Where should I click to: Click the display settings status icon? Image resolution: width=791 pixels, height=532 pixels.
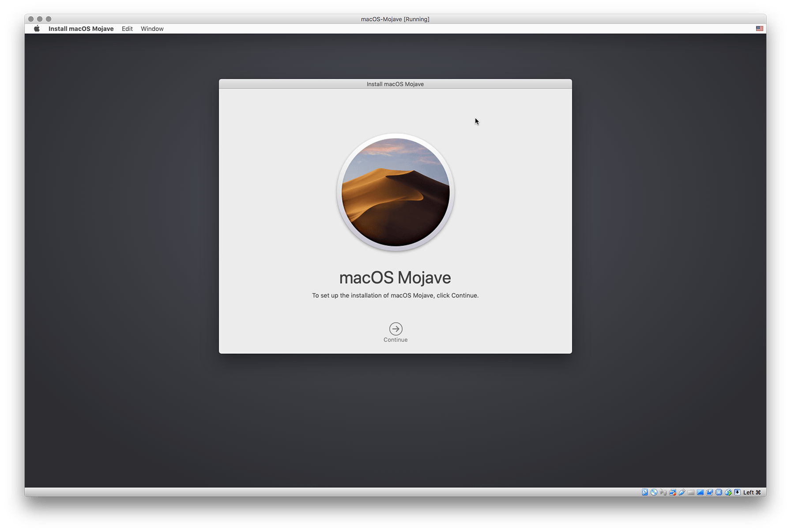pos(700,492)
